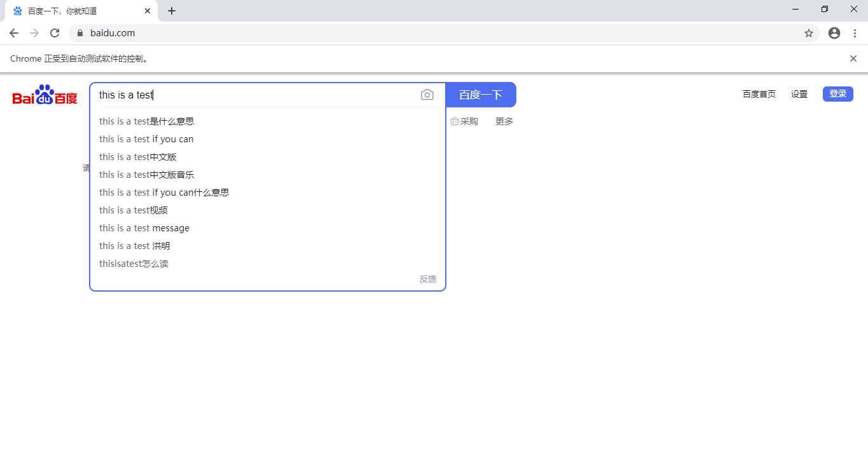Open the Chrome three-dot menu
The width and height of the screenshot is (868, 460).
pos(855,32)
